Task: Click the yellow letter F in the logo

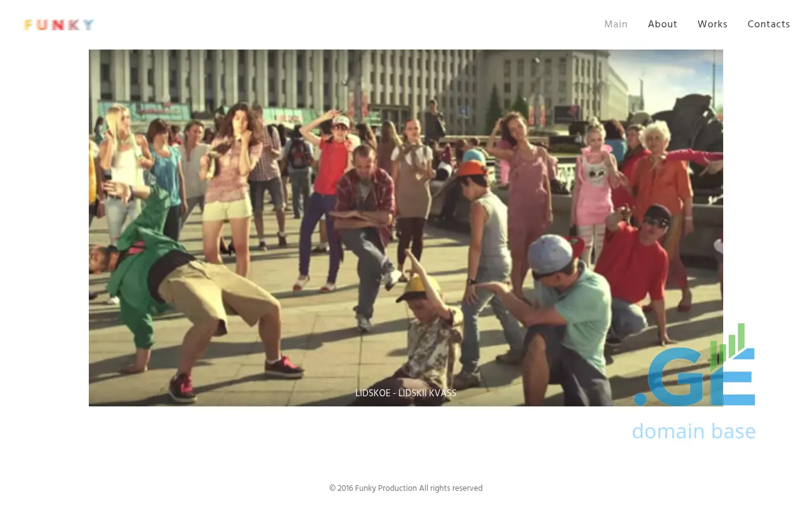Action: [28, 25]
